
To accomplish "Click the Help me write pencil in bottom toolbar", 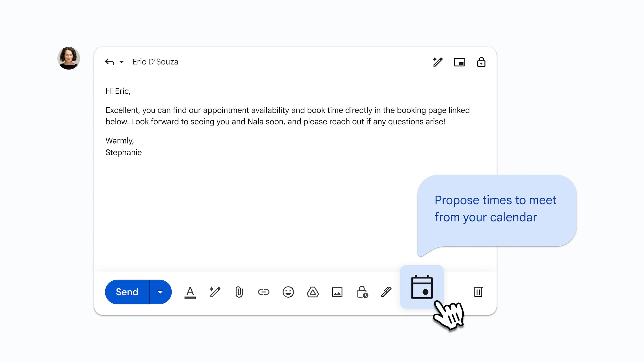I will click(215, 292).
